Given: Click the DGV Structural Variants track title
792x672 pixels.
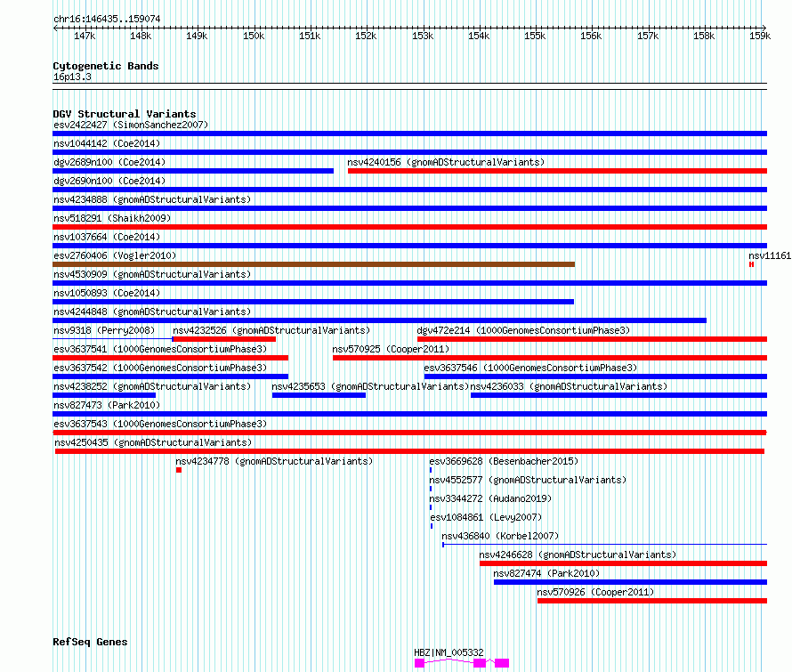Looking at the screenshot, I should (125, 114).
